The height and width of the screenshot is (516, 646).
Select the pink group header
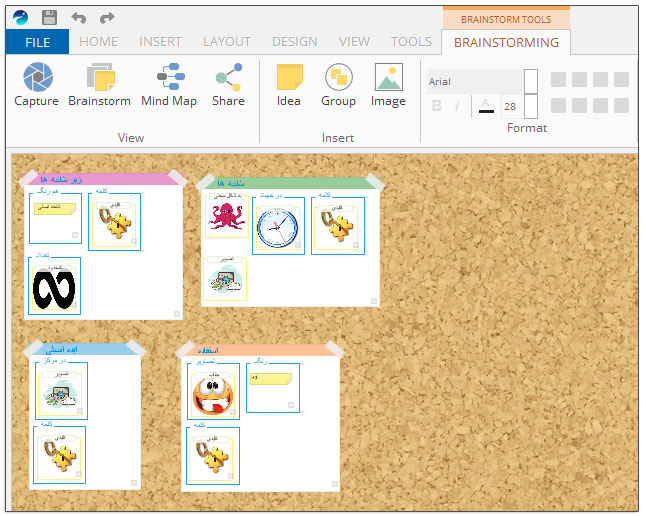(103, 179)
